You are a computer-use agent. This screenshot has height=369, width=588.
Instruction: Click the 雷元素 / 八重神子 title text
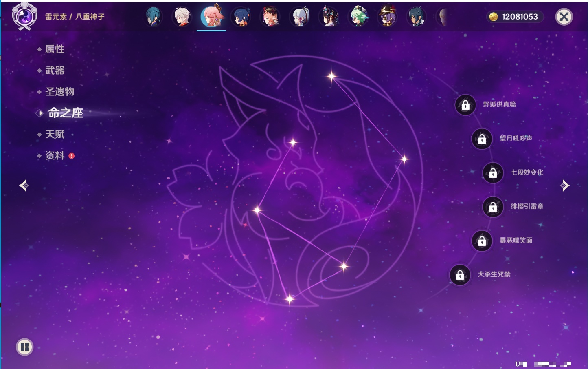[75, 17]
